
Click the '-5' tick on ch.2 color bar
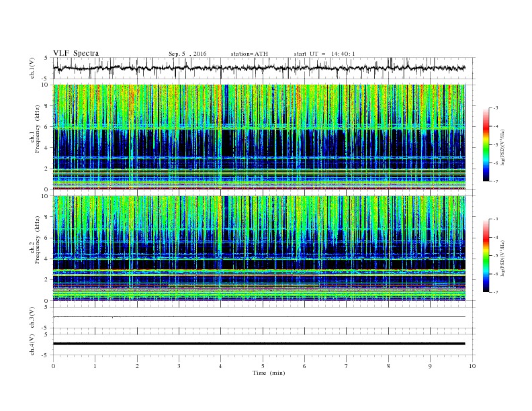point(495,256)
